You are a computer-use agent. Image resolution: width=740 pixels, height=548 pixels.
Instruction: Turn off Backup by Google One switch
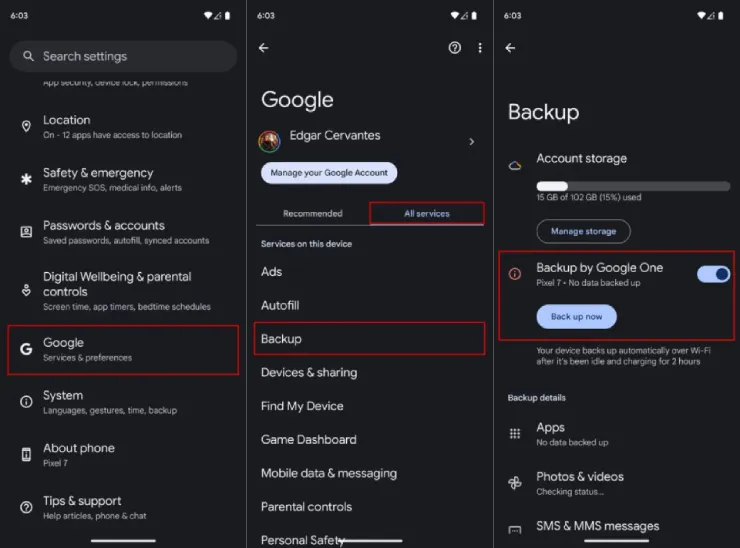(713, 274)
